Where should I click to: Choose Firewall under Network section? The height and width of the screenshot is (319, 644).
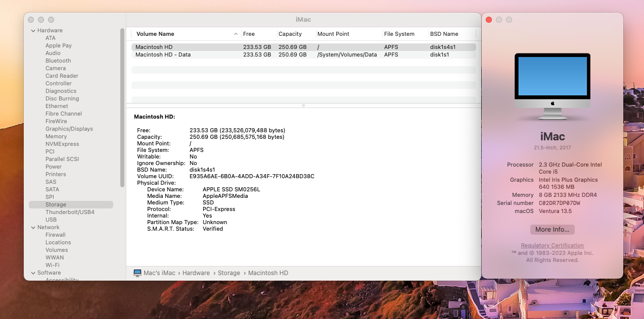[x=56, y=235]
